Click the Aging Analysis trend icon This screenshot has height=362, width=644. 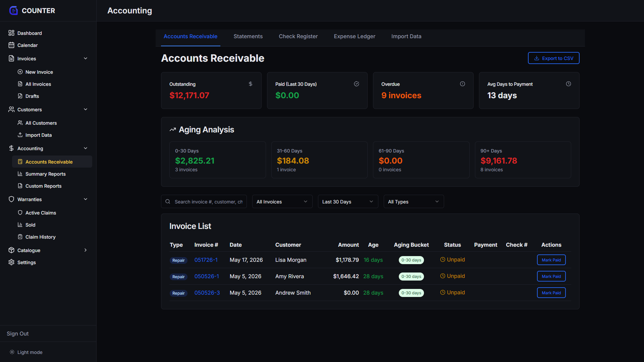(x=173, y=130)
